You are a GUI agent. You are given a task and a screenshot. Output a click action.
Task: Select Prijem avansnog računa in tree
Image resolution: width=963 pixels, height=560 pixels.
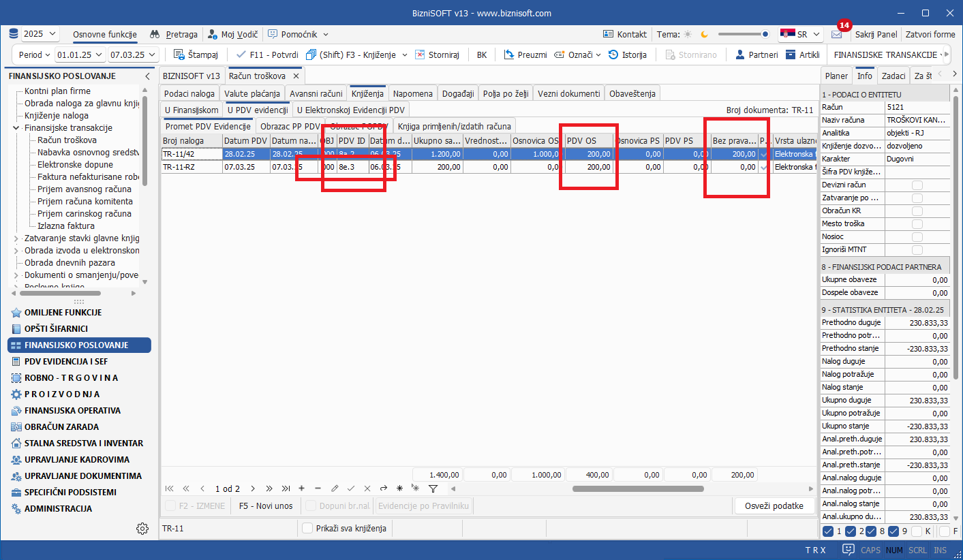(85, 189)
